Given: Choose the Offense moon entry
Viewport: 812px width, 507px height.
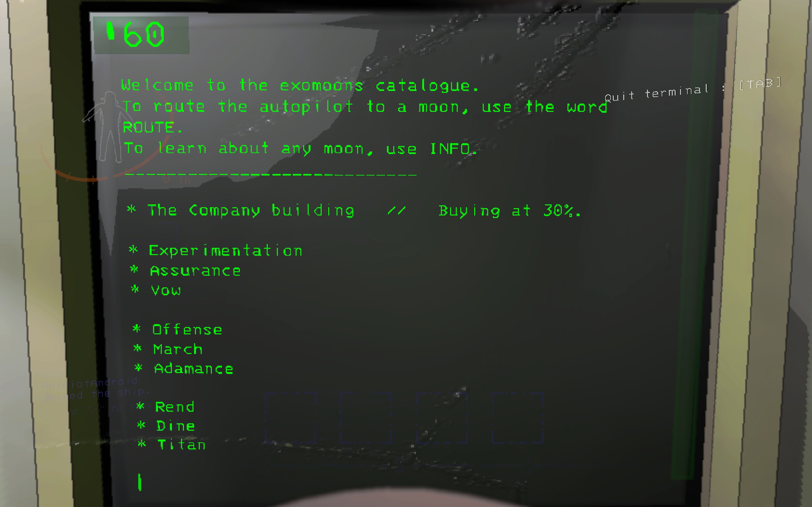Looking at the screenshot, I should pos(187,330).
